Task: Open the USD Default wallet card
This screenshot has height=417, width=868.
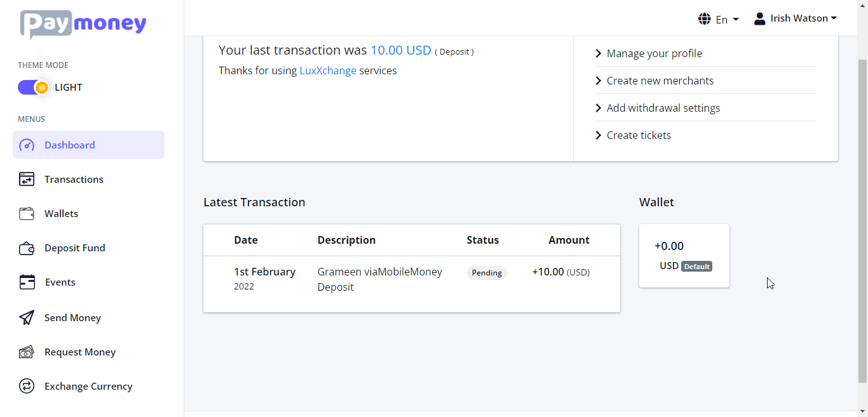Action: pos(684,256)
